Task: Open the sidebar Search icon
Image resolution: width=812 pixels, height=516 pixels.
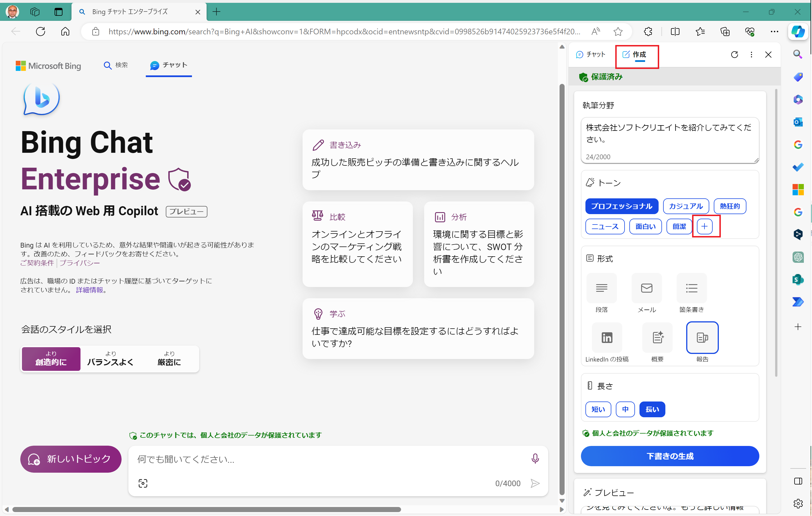Action: point(798,54)
